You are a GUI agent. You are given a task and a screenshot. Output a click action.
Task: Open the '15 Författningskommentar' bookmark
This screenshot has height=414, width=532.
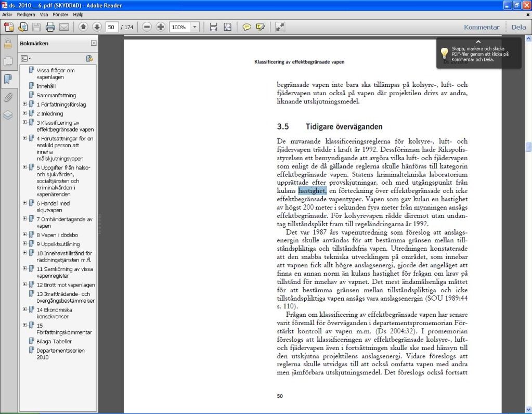(x=64, y=329)
